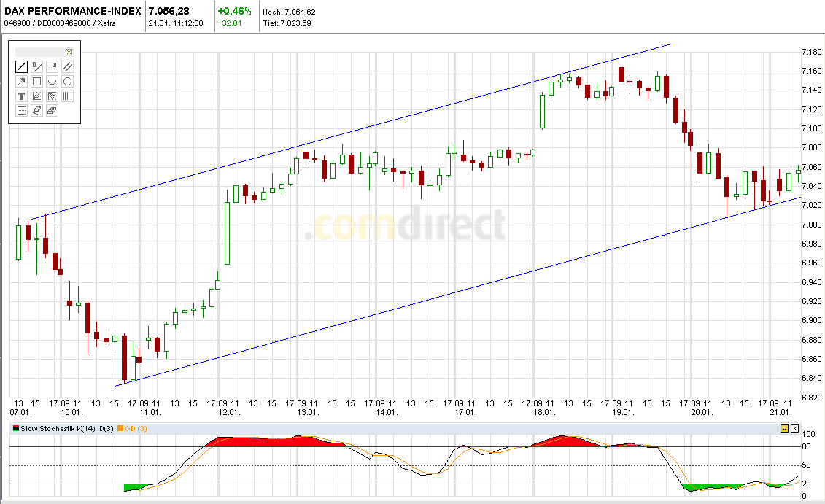
Task: Select the text annotation tool
Action: [21, 96]
